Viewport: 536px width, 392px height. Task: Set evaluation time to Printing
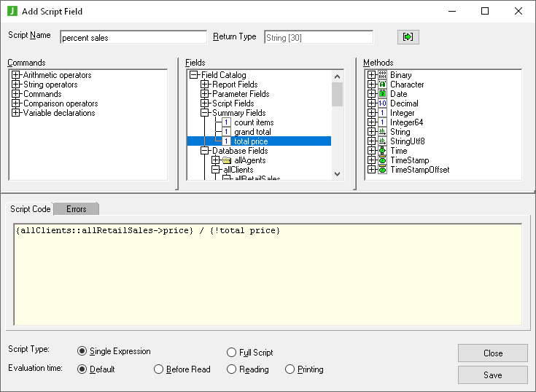click(x=290, y=369)
